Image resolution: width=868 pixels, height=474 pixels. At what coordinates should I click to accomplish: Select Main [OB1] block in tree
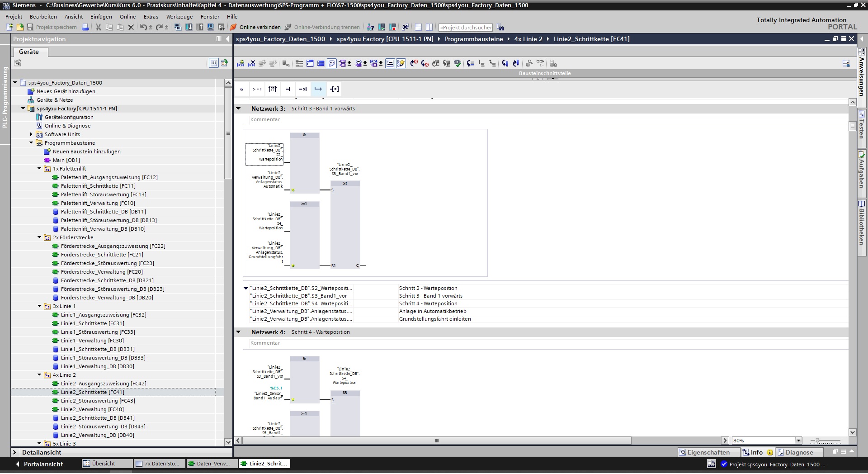pyautogui.click(x=66, y=160)
